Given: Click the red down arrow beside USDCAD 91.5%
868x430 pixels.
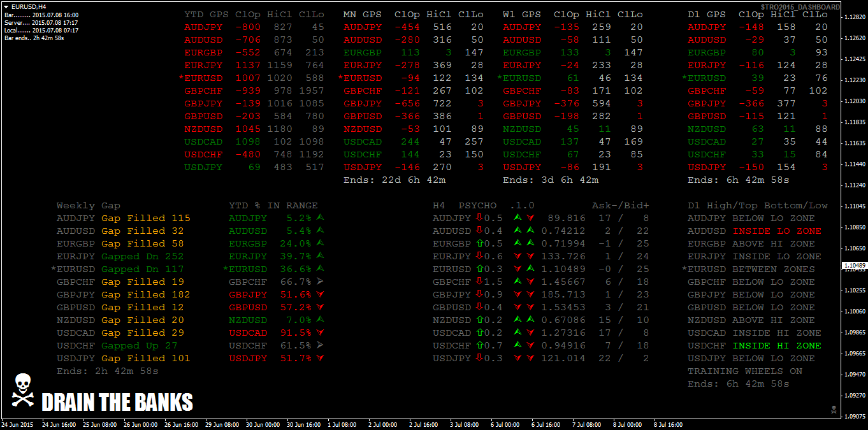Looking at the screenshot, I should pyautogui.click(x=320, y=333).
